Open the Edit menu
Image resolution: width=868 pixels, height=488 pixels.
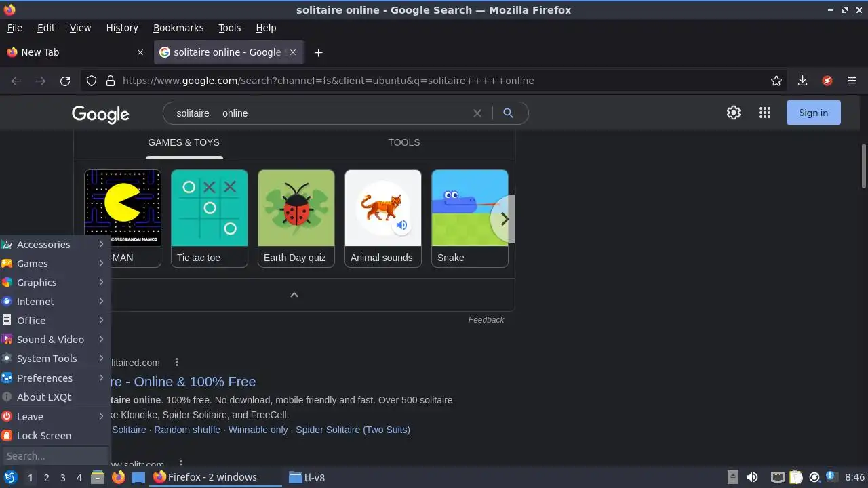(x=46, y=28)
